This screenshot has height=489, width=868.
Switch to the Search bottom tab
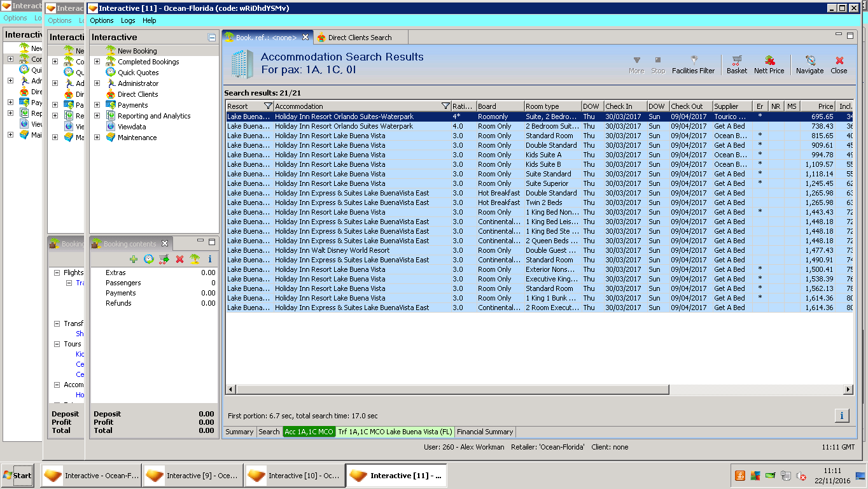(x=269, y=432)
